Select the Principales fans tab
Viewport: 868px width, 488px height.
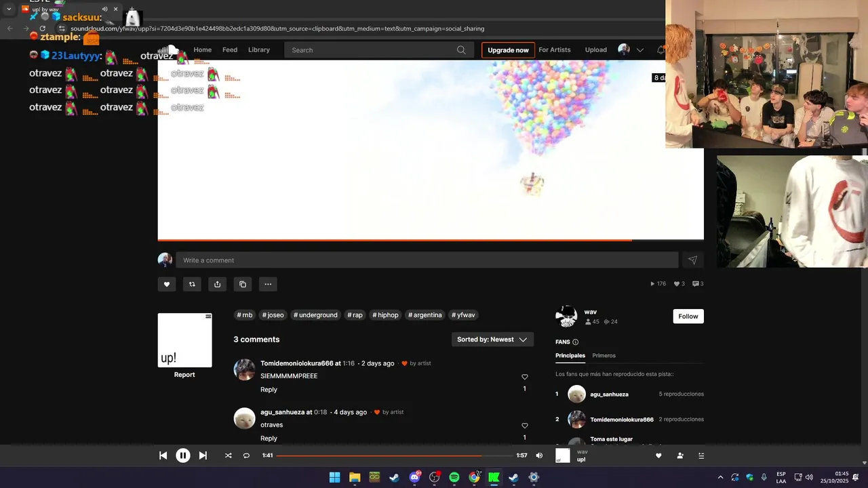(x=570, y=356)
